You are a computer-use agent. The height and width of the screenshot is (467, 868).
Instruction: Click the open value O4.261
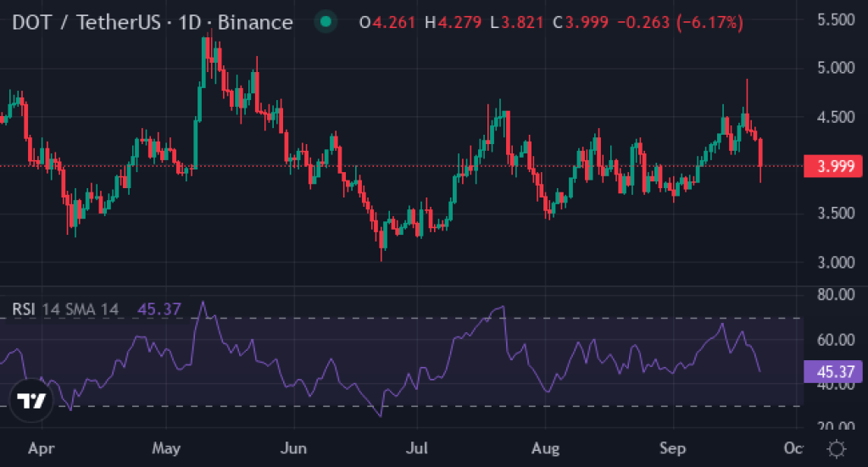pyautogui.click(x=387, y=22)
